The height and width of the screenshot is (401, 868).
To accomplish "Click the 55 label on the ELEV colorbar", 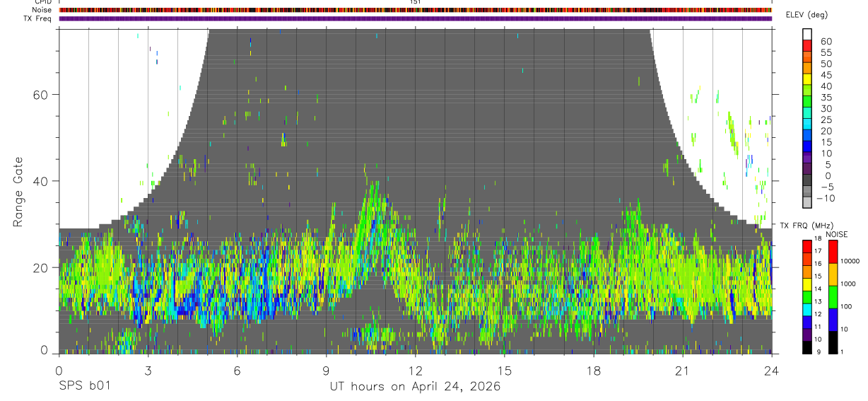I will (x=826, y=53).
